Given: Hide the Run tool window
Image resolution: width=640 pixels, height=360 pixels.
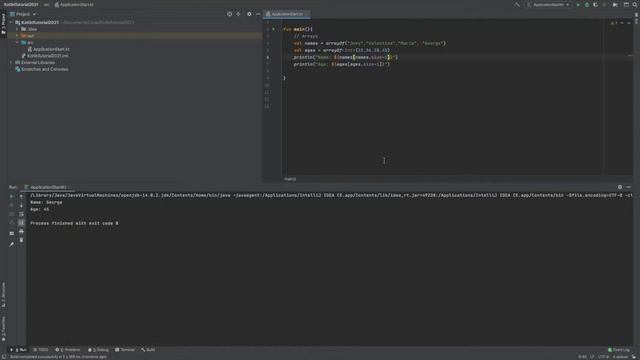Looking at the screenshot, I should (629, 187).
